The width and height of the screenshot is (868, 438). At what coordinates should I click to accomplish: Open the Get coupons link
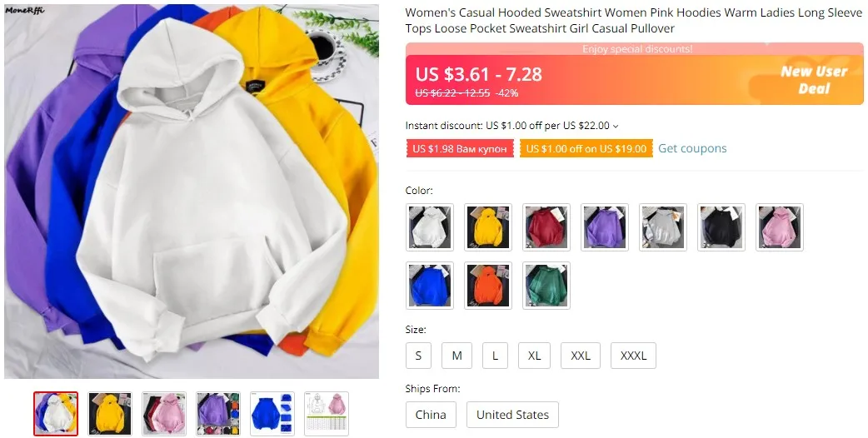(x=692, y=148)
